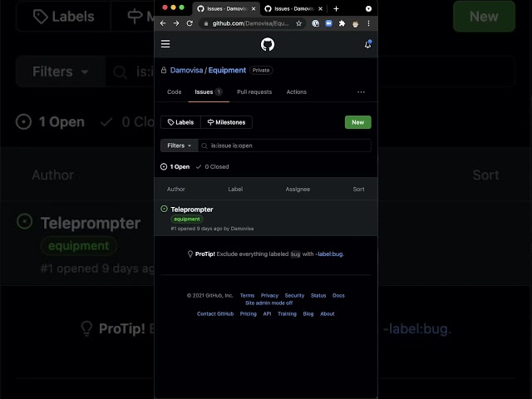Click the profile avatar in Chrome toolbar
The height and width of the screenshot is (399, 532).
pyautogui.click(x=355, y=24)
